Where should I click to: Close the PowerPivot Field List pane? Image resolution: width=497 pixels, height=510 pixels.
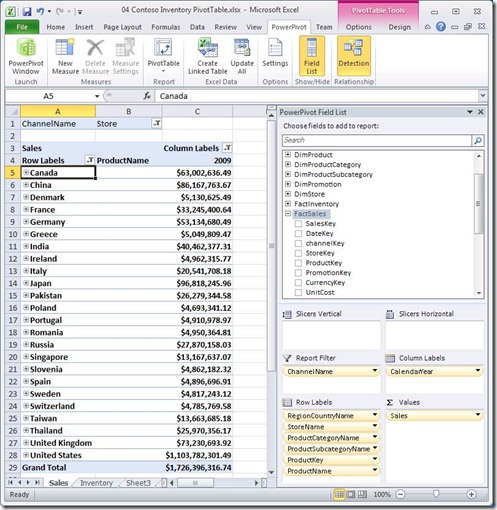point(481,112)
